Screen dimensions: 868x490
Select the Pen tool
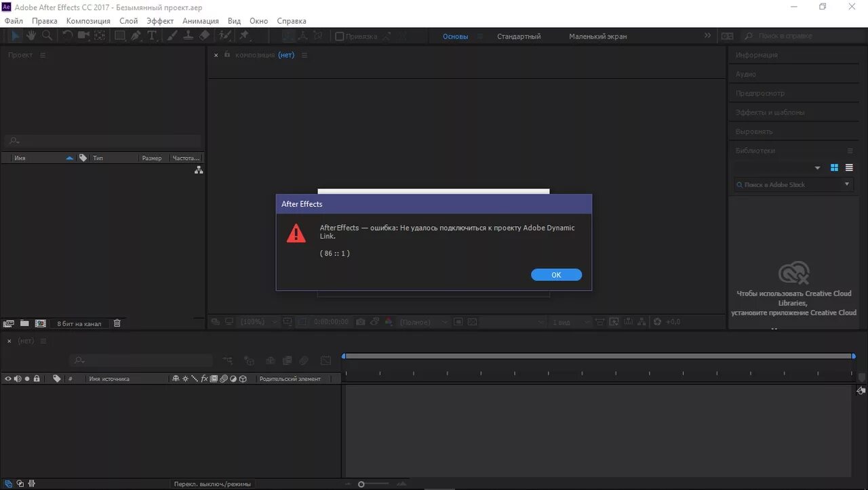point(136,36)
